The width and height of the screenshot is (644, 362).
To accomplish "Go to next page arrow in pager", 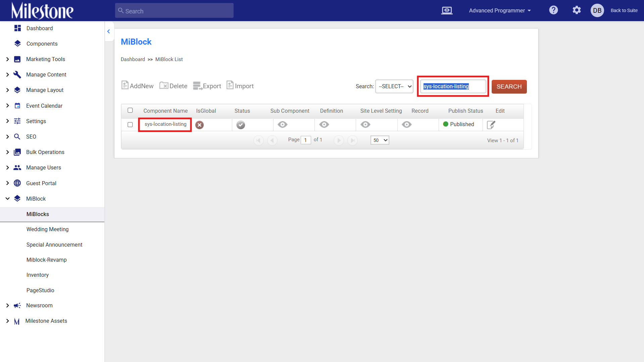I will 339,140.
